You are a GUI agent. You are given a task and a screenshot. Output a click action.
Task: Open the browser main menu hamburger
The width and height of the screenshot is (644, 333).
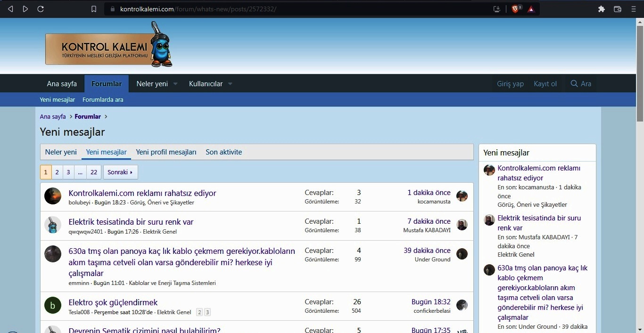(x=634, y=9)
